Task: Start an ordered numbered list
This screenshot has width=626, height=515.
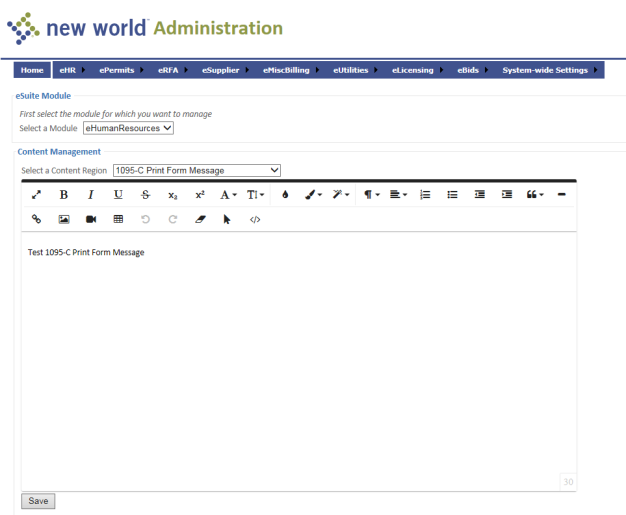Action: [425, 195]
